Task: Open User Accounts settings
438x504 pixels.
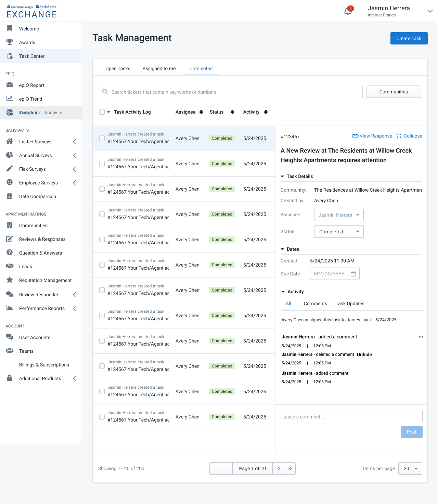Action: pos(35,337)
